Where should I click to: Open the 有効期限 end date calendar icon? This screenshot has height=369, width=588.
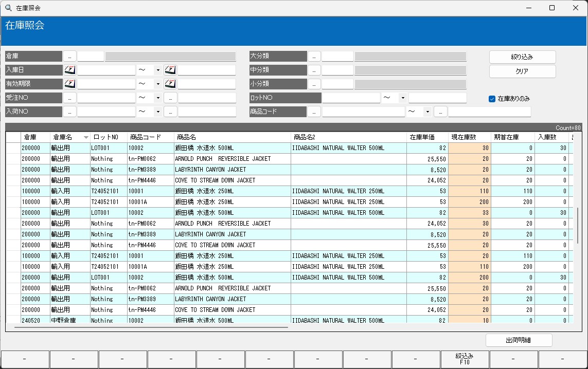[170, 84]
